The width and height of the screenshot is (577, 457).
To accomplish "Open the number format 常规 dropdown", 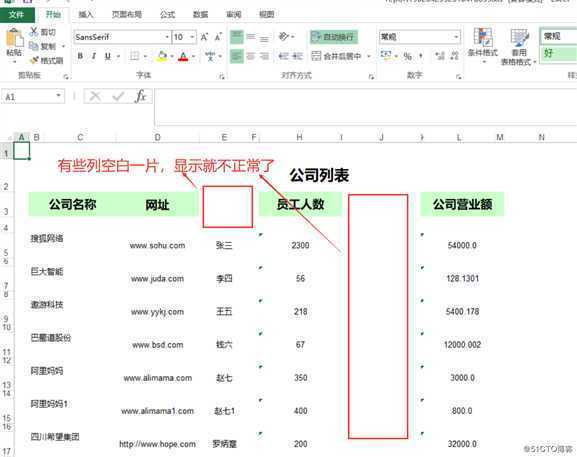I will point(456,37).
